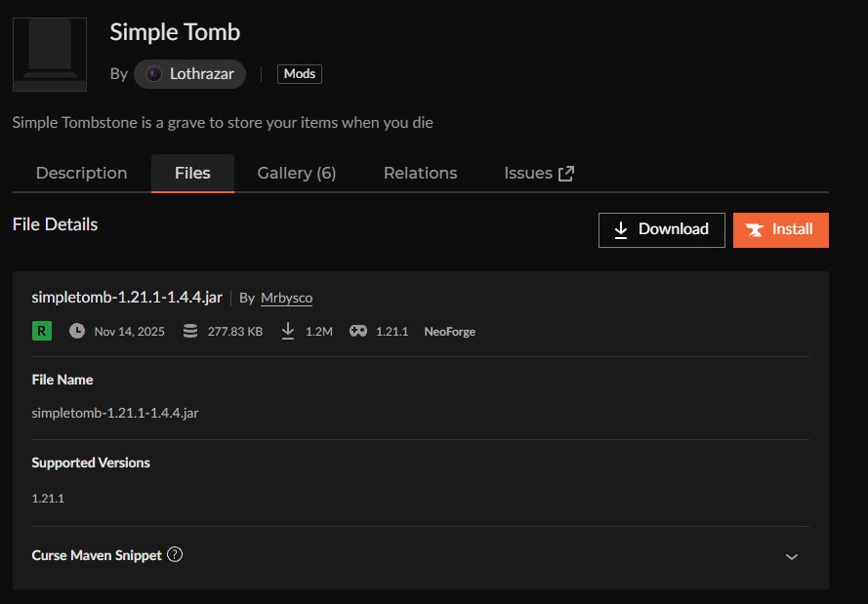
Task: Click the Curse Maven Snippet help icon
Action: click(x=175, y=555)
